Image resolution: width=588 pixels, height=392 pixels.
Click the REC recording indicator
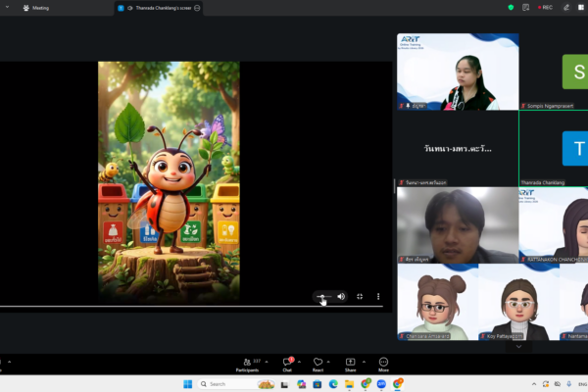click(545, 7)
